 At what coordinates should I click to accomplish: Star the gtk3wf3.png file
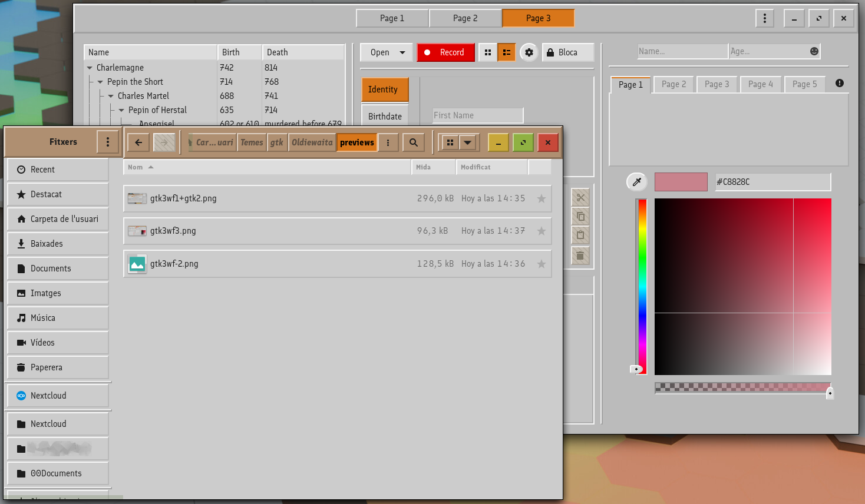(542, 231)
